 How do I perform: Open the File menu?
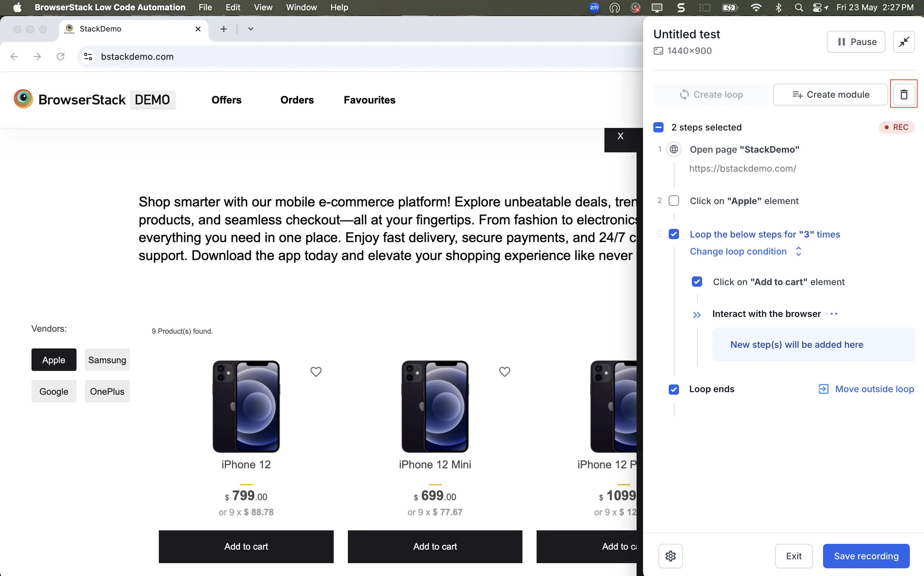(x=205, y=7)
